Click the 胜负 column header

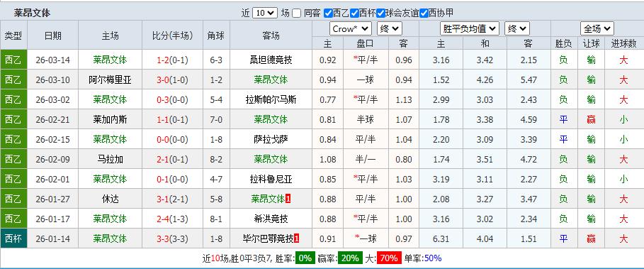coord(563,43)
